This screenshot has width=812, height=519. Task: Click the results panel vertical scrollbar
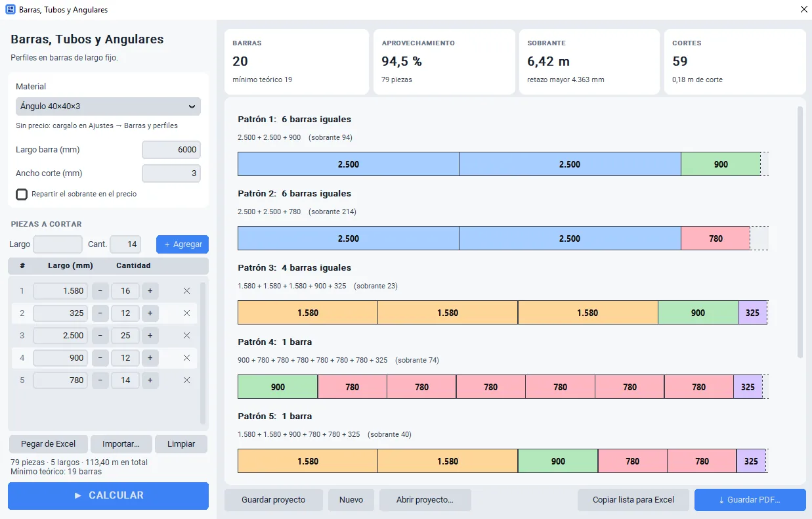coord(800,232)
